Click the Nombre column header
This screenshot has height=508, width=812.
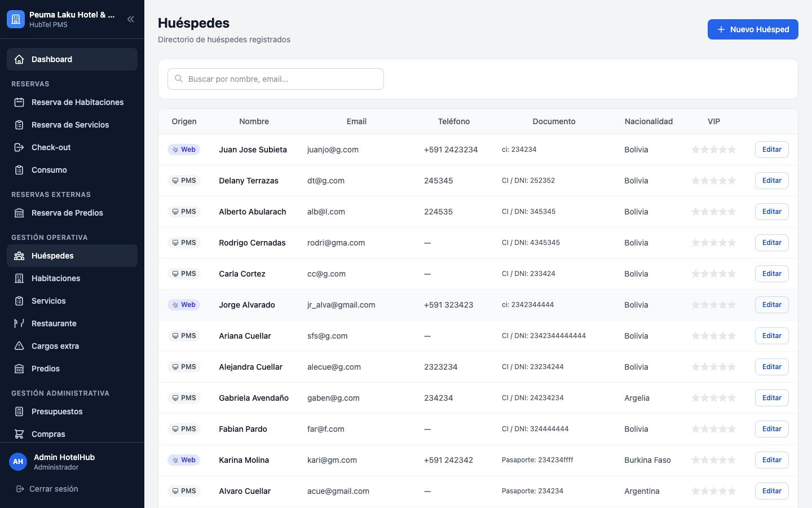tap(254, 121)
